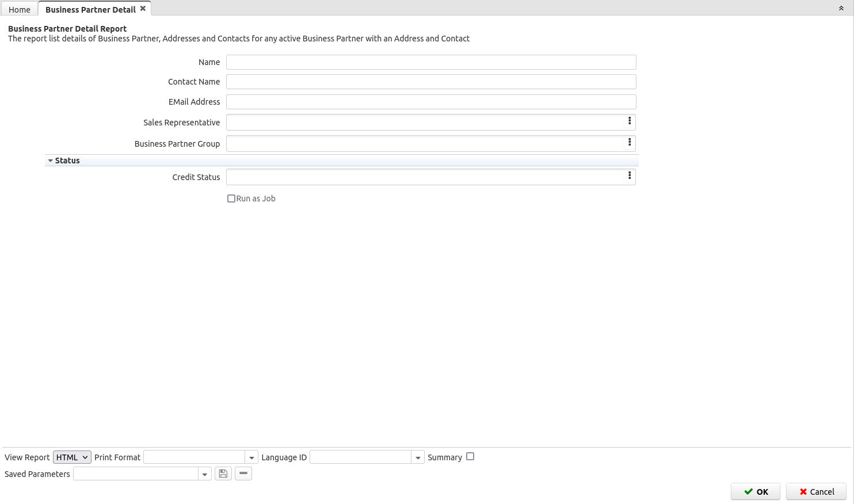Click the delete saved parameters minus icon
Image resolution: width=854 pixels, height=504 pixels.
(243, 474)
